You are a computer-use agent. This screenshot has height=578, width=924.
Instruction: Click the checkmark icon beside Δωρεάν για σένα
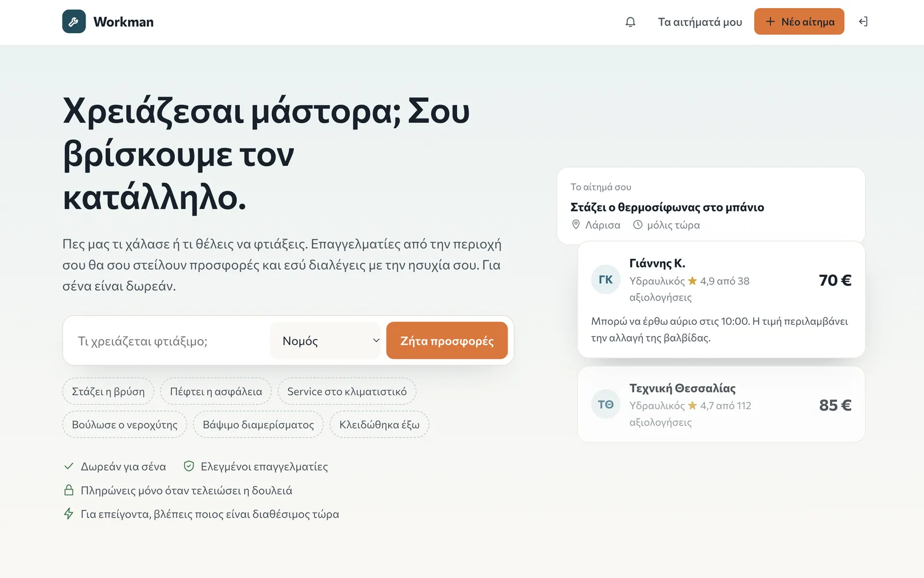click(69, 466)
